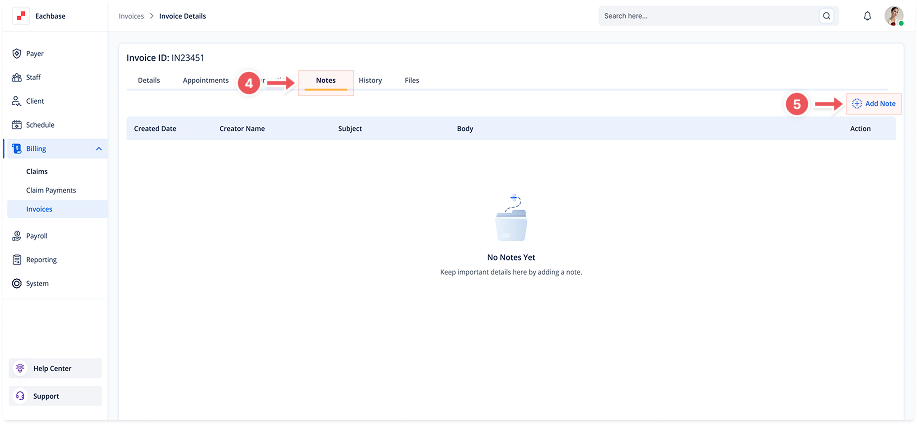Click the Created Date column header
The height and width of the screenshot is (425, 918).
(155, 128)
